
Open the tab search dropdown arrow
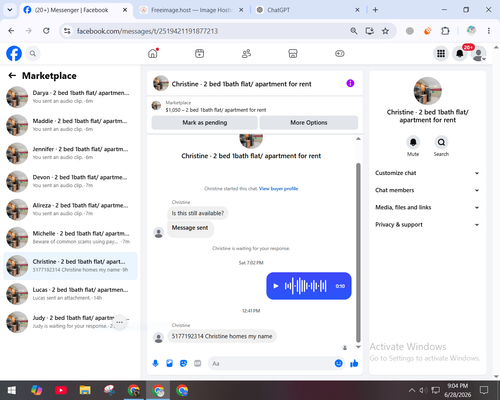tap(10, 10)
